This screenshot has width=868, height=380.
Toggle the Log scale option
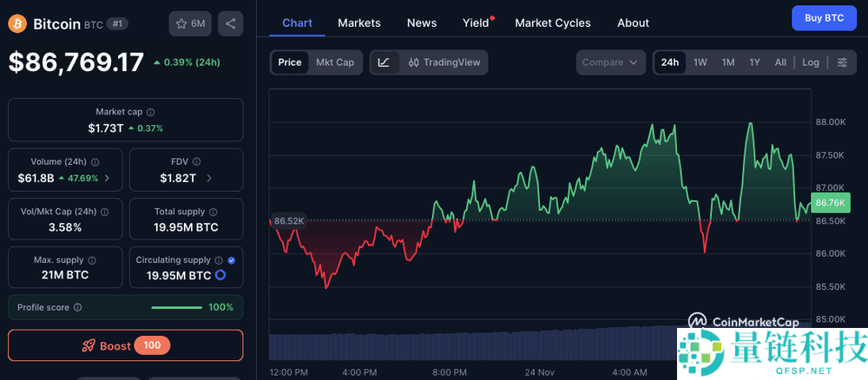pos(810,62)
